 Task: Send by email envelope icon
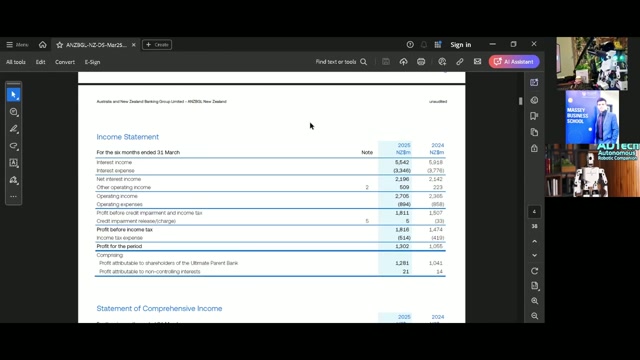coord(477,62)
